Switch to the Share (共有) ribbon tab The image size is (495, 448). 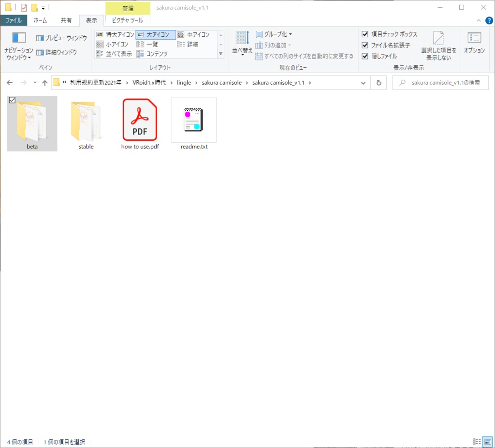66,20
